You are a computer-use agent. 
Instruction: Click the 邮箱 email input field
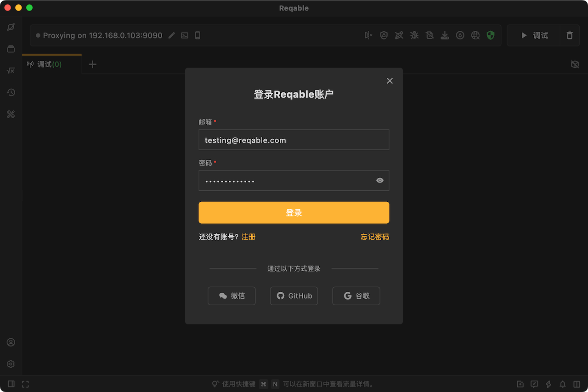[x=294, y=140]
